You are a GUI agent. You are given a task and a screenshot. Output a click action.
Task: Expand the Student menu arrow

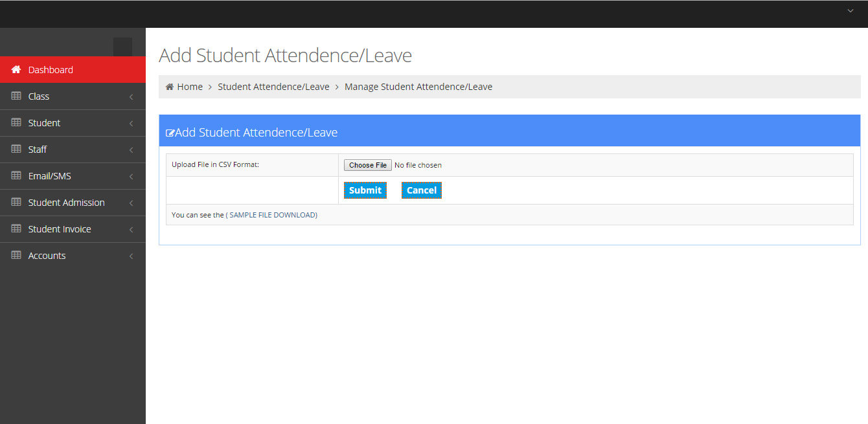pyautogui.click(x=131, y=123)
